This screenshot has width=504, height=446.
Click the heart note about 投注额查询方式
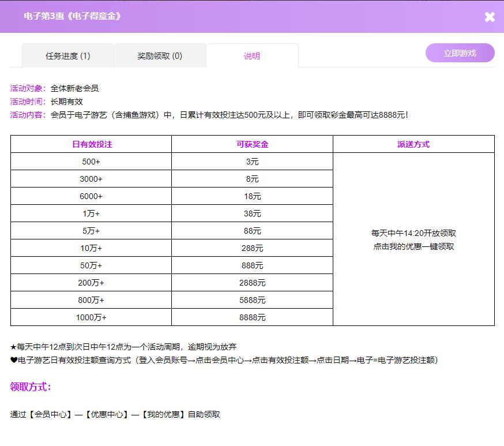pyautogui.click(x=224, y=360)
